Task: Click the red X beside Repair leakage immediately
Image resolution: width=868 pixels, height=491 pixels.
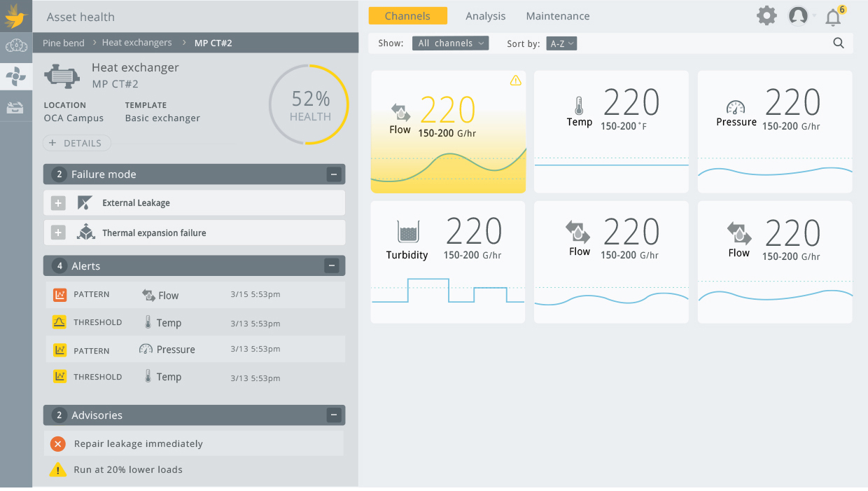Action: (x=58, y=443)
